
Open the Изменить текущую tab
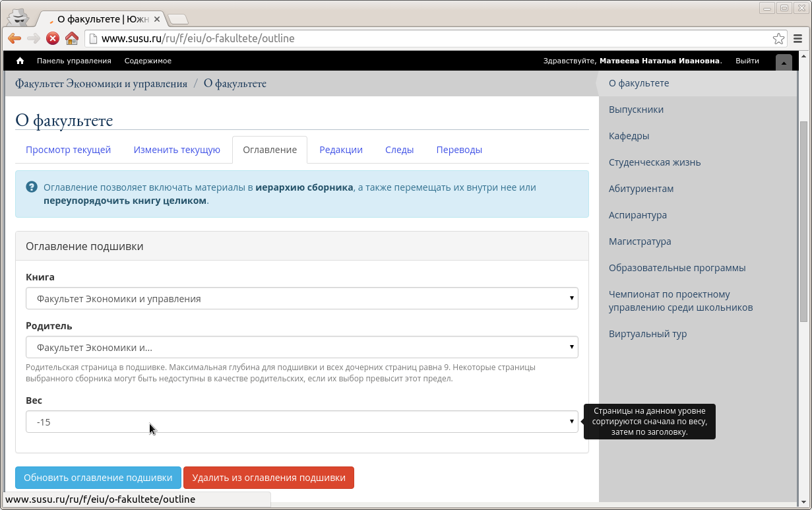(177, 150)
